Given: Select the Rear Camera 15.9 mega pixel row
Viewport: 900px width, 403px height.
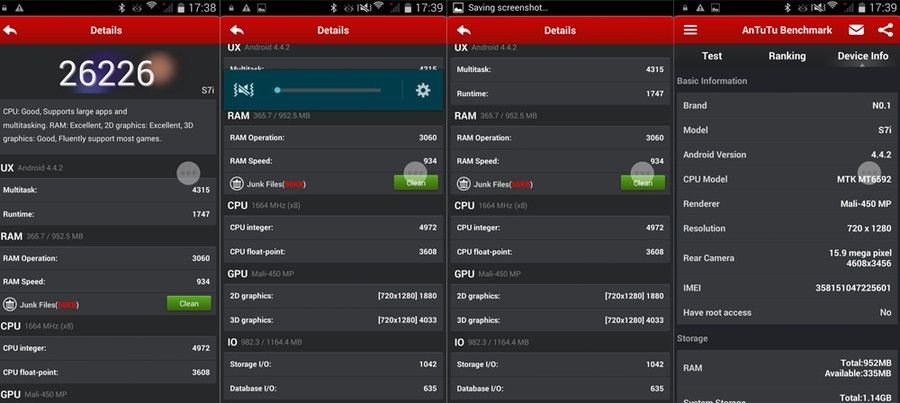Looking at the screenshot, I should [x=787, y=258].
